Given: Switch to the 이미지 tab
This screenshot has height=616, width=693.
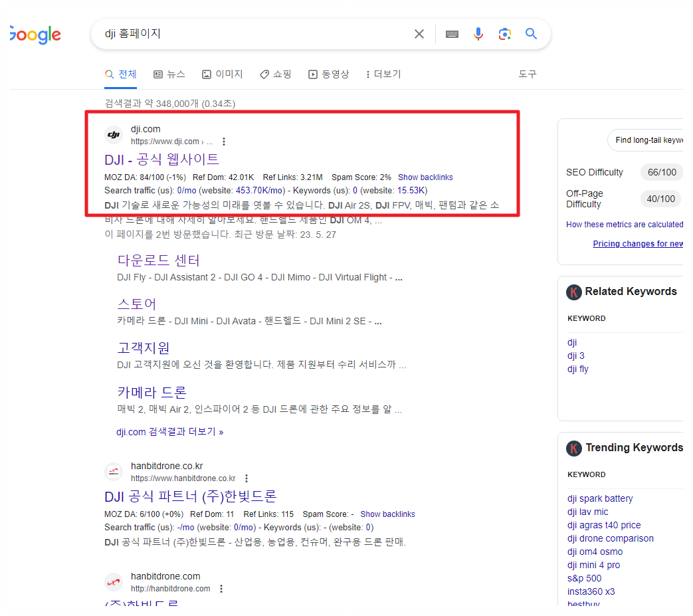Looking at the screenshot, I should coord(223,74).
